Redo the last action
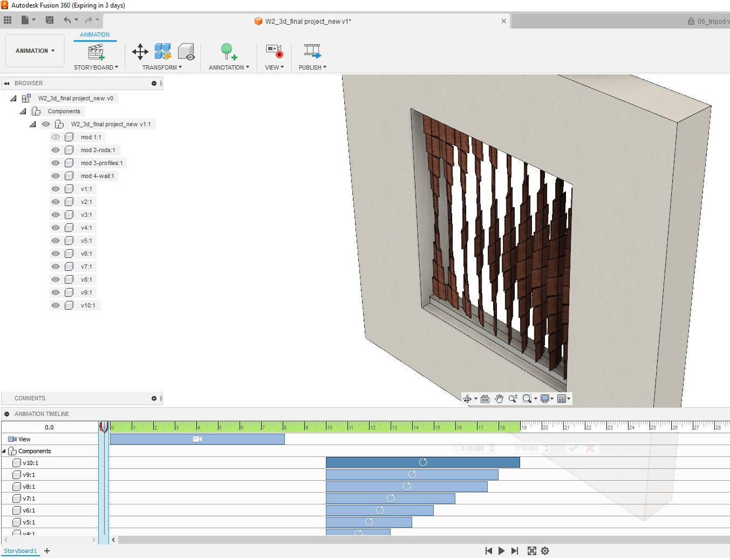 pos(88,20)
